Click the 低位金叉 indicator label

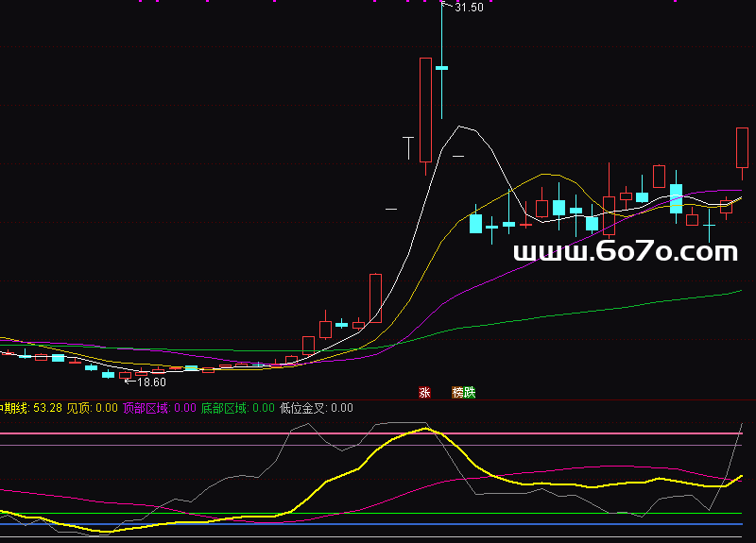pos(316,408)
